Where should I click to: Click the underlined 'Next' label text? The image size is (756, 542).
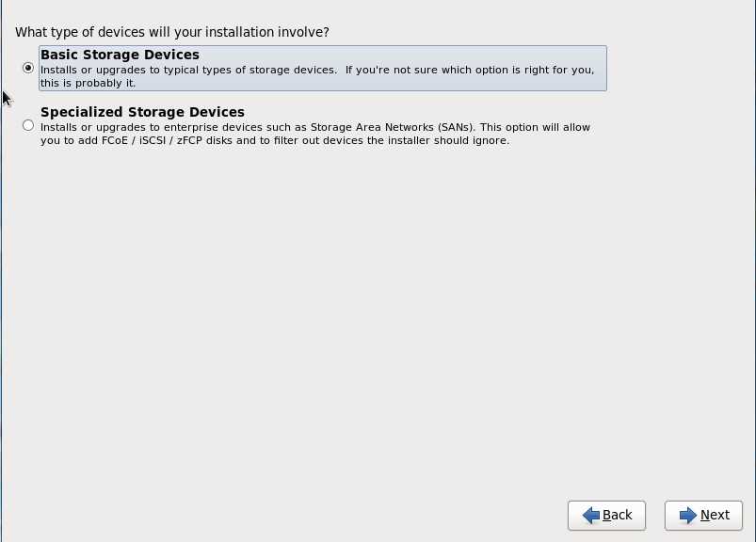pos(715,515)
